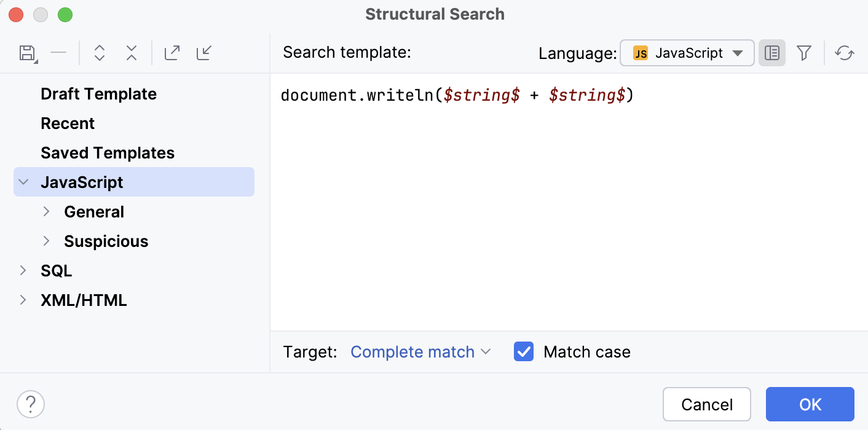Screen dimensions: 868x430
Task: Import template from clipboard
Action: tap(203, 53)
